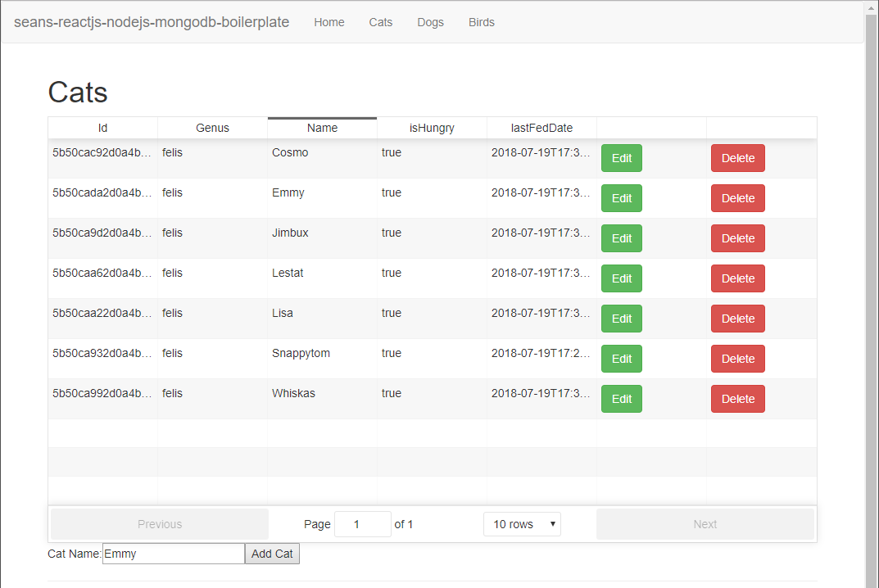This screenshot has height=588, width=879.
Task: Sort table by the Genus column header
Action: (212, 128)
